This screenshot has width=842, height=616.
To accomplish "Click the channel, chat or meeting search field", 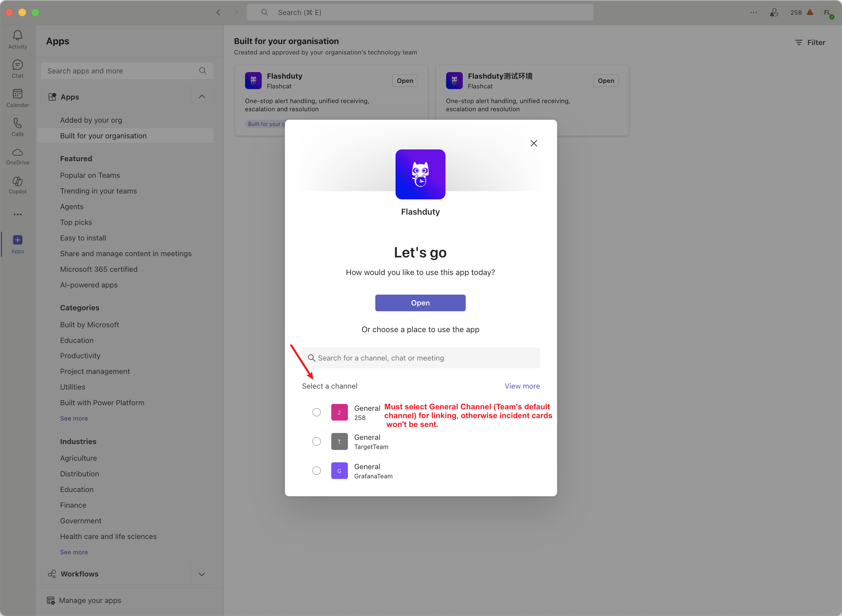I will point(421,358).
